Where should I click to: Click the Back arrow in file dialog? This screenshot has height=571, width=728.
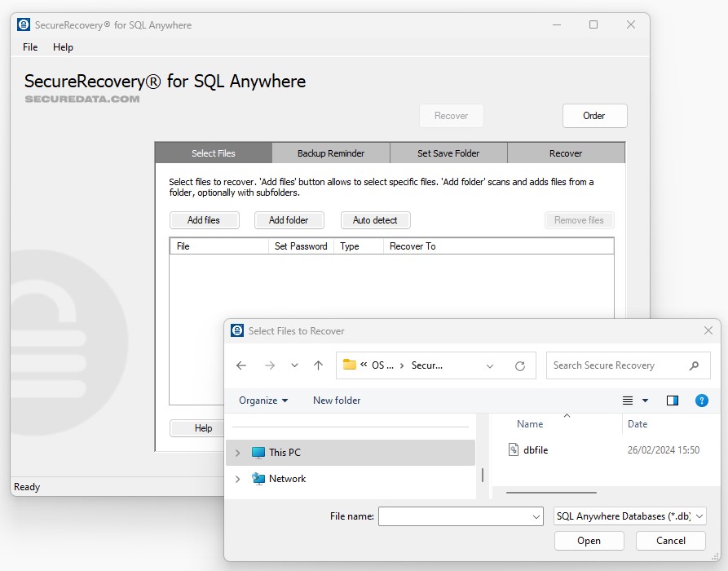coord(241,366)
